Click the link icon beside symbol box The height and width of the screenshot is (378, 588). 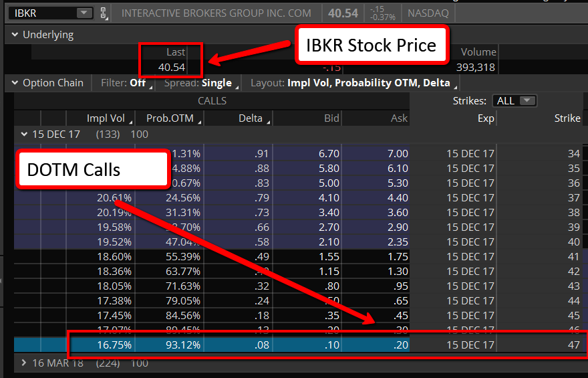tap(104, 13)
